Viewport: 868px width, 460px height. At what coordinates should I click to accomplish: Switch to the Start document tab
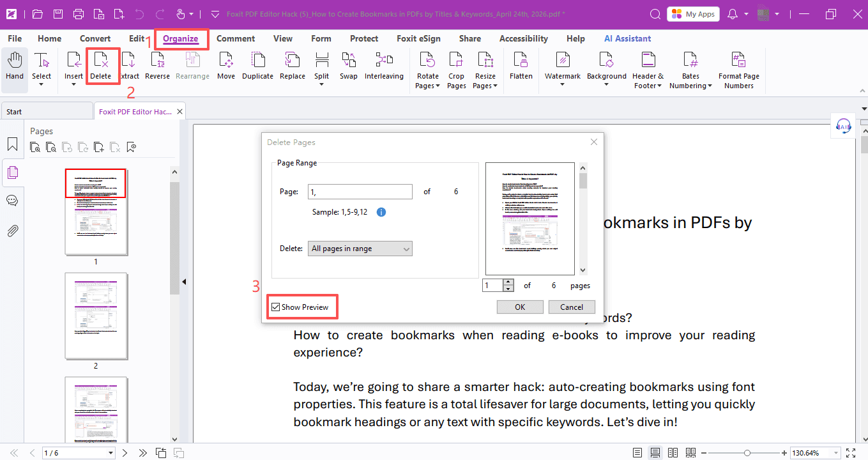[x=46, y=111]
